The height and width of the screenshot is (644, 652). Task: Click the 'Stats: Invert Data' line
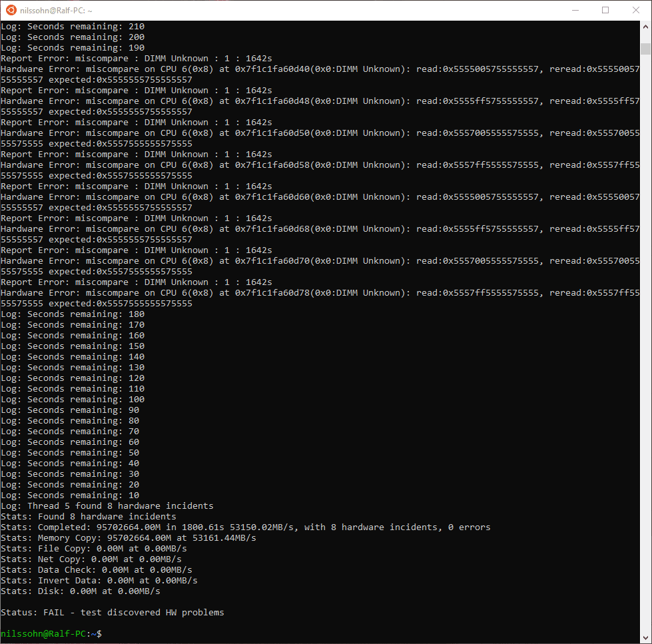pos(99,581)
